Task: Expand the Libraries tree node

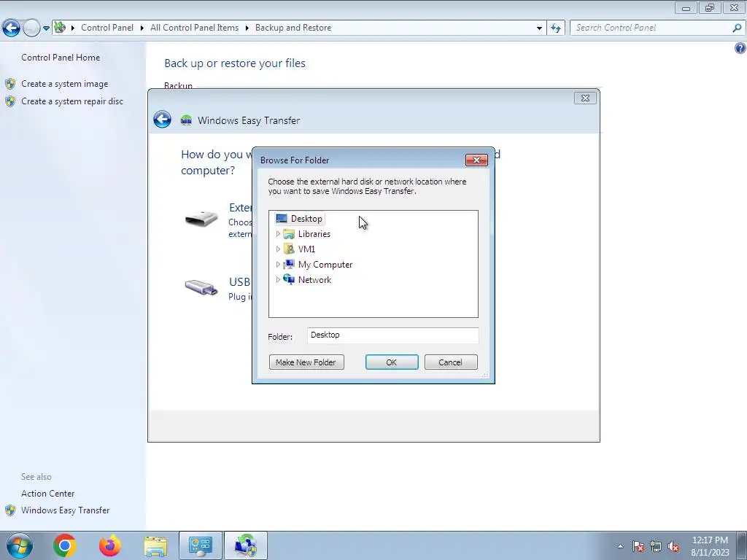Action: [278, 234]
